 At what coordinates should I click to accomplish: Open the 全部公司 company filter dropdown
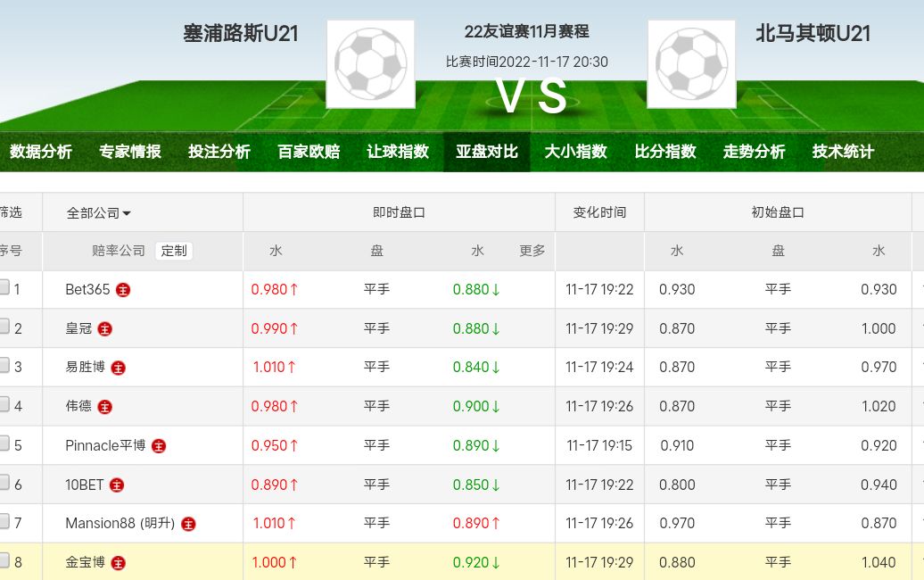pyautogui.click(x=99, y=213)
